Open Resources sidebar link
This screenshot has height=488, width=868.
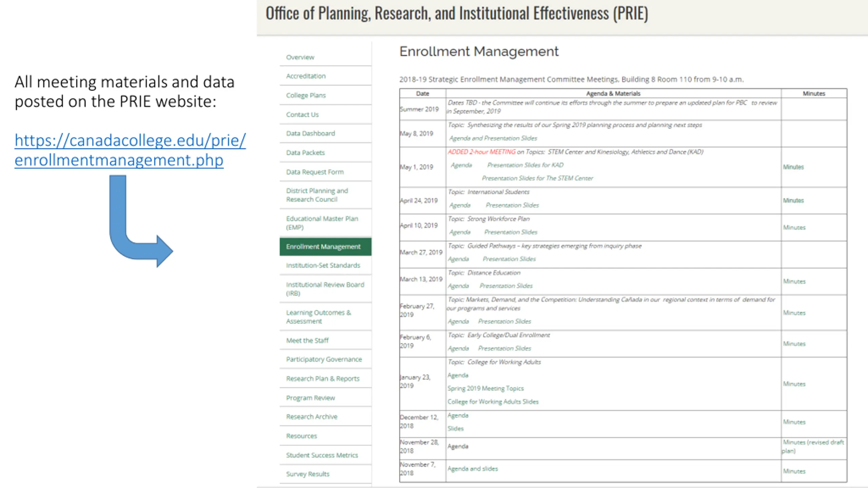point(301,436)
